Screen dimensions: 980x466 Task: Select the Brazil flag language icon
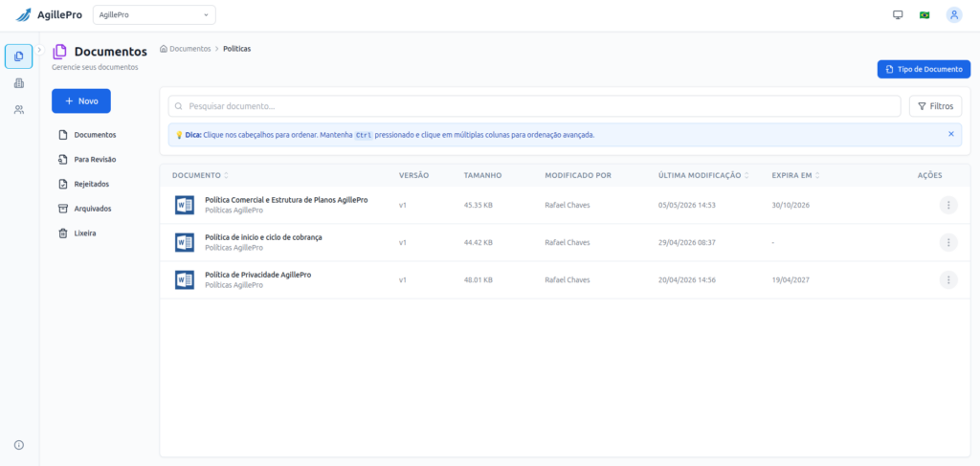[x=924, y=15]
